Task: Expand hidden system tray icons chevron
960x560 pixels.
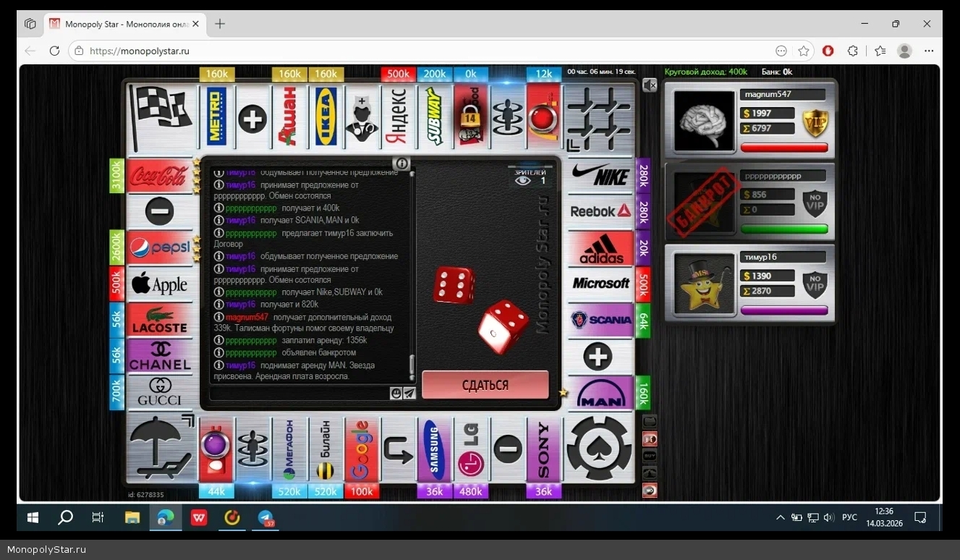Action: (780, 517)
